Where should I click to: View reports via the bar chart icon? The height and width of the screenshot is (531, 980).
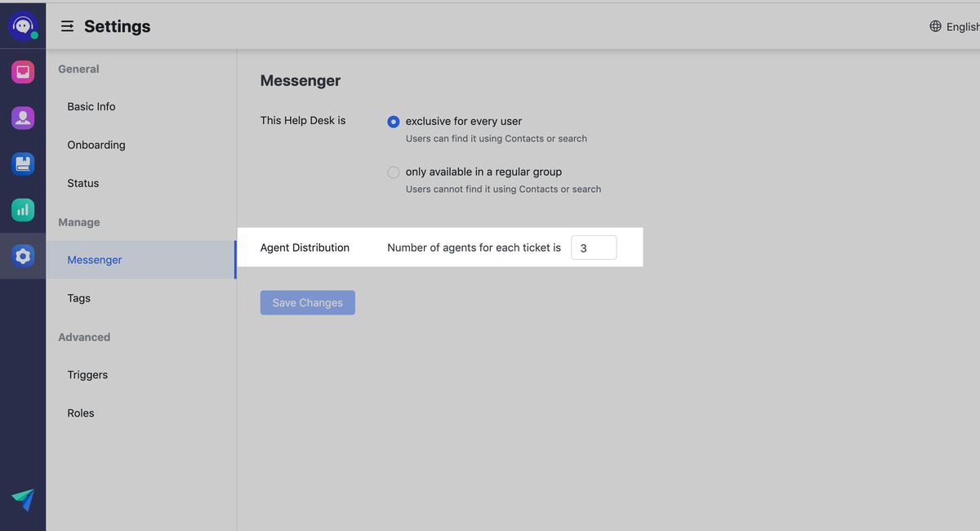[22, 210]
